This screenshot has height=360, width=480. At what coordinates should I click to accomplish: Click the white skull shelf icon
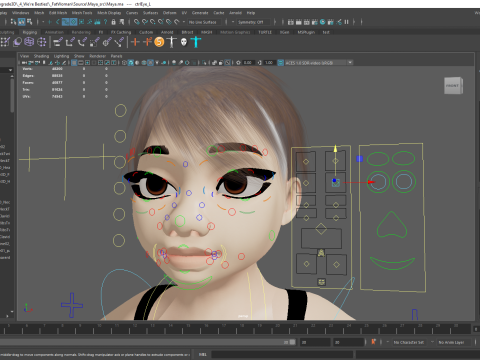click(x=184, y=42)
